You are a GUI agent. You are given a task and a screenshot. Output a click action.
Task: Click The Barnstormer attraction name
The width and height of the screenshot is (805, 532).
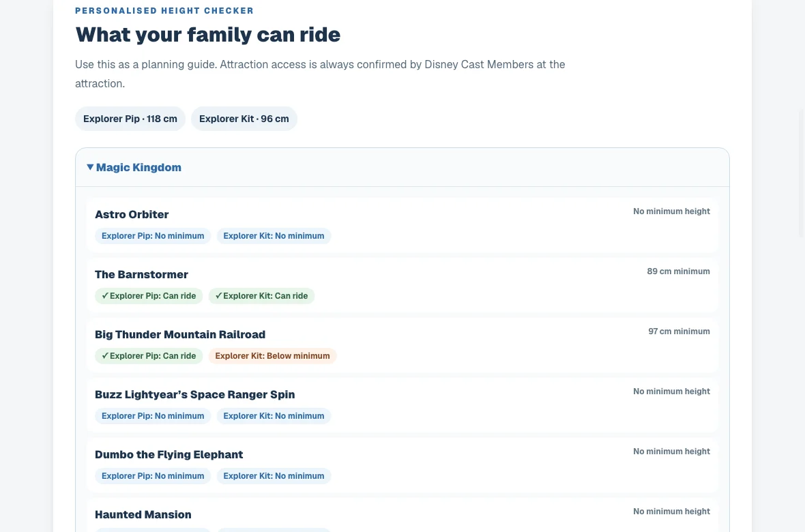pos(141,275)
